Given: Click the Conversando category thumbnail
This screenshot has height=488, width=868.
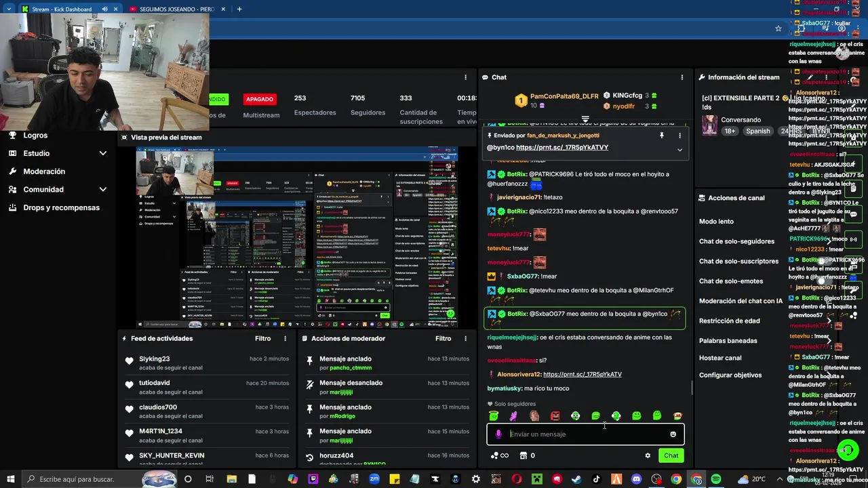Looking at the screenshot, I should click(709, 125).
